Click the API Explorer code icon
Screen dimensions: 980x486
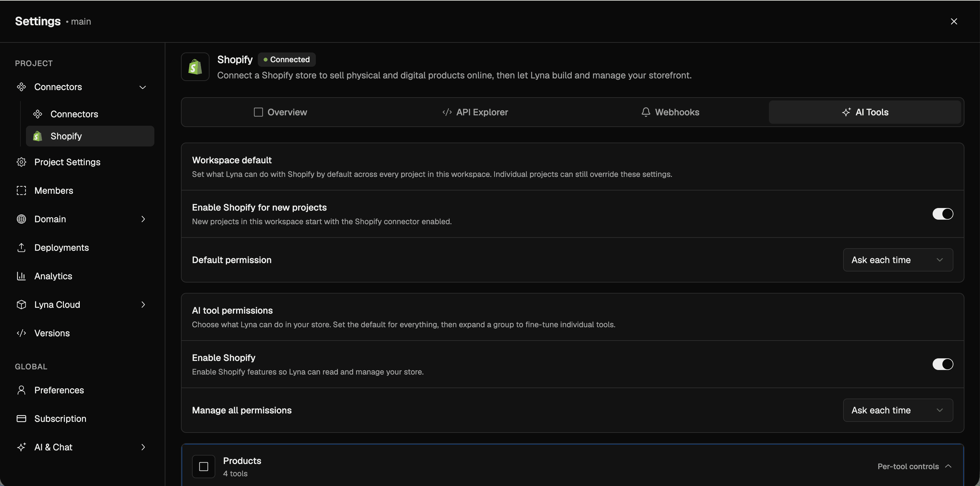pyautogui.click(x=447, y=112)
